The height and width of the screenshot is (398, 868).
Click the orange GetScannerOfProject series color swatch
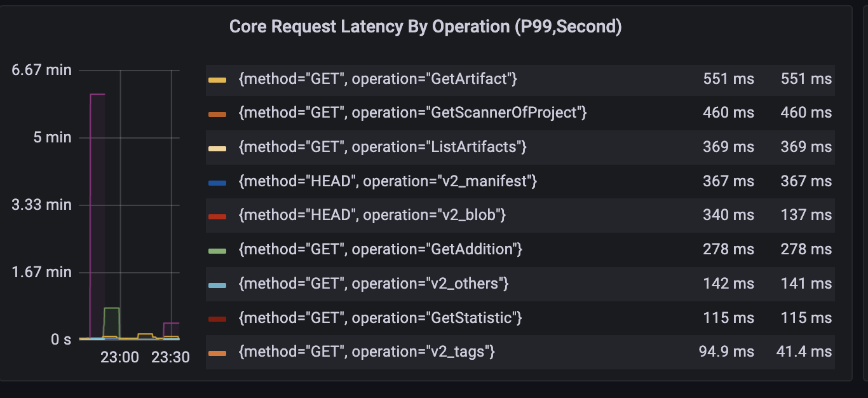coord(217,114)
